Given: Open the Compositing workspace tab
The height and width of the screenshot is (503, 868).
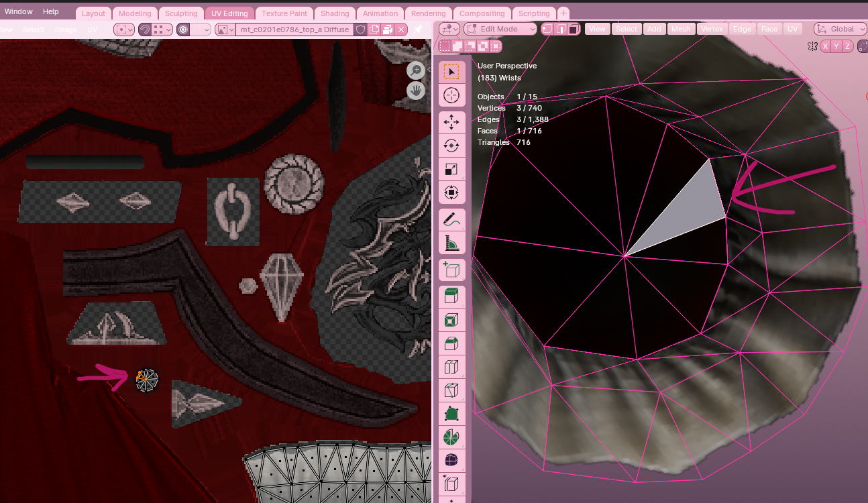Looking at the screenshot, I should (482, 13).
